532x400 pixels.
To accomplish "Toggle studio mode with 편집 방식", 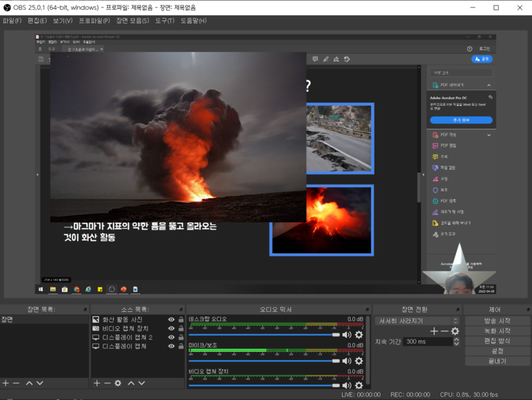I will pos(498,341).
